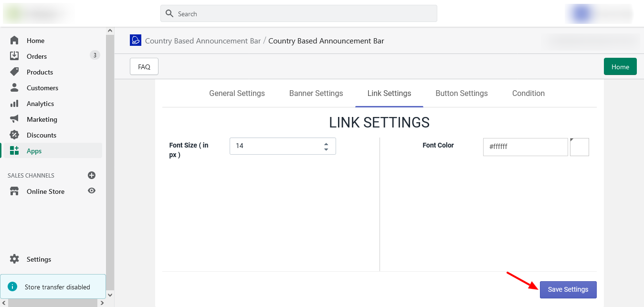Decrease font size with down stepper arrow
This screenshot has width=644, height=307.
(326, 149)
